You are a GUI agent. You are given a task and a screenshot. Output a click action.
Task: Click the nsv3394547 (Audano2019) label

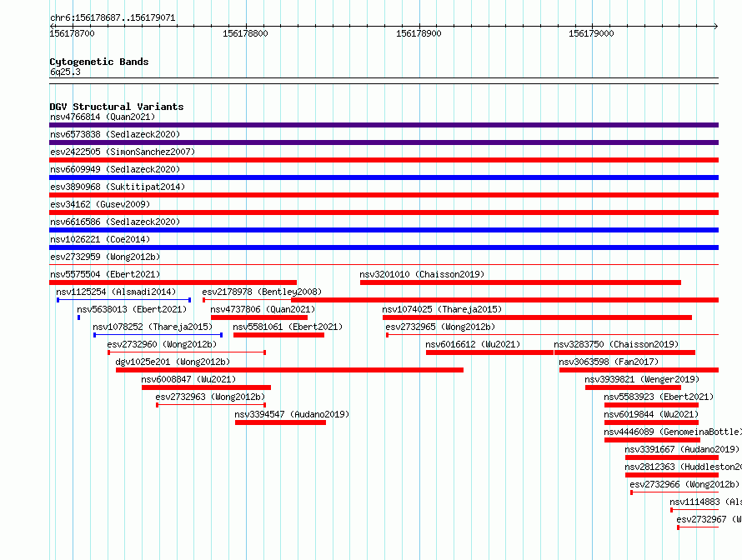click(292, 414)
